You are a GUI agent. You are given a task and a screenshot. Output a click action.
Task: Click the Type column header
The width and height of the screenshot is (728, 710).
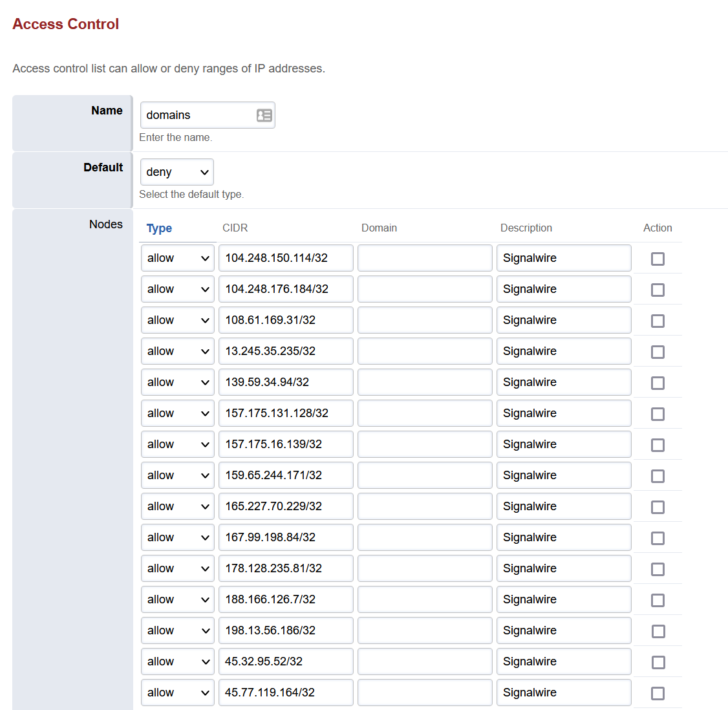point(159,228)
